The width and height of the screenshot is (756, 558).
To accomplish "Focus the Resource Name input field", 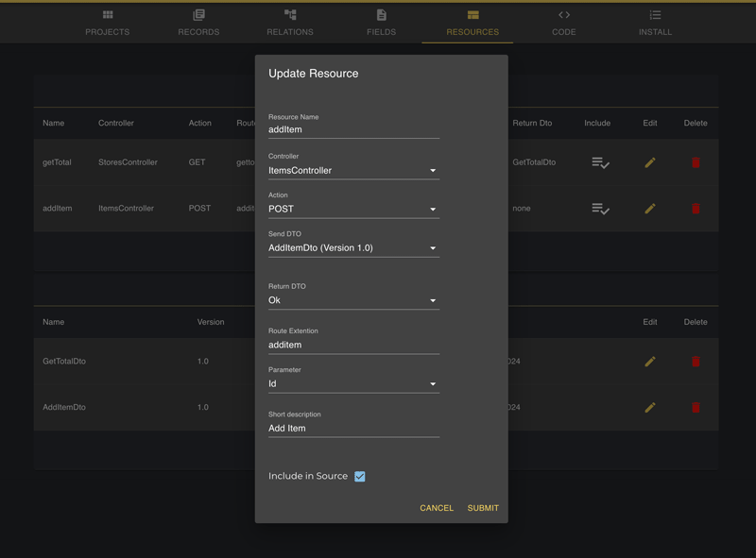I will (x=353, y=129).
